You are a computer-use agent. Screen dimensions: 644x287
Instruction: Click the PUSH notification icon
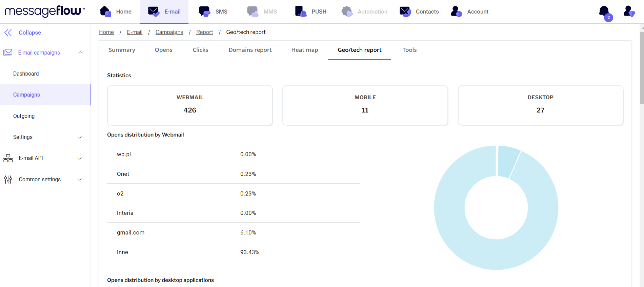[x=300, y=12]
